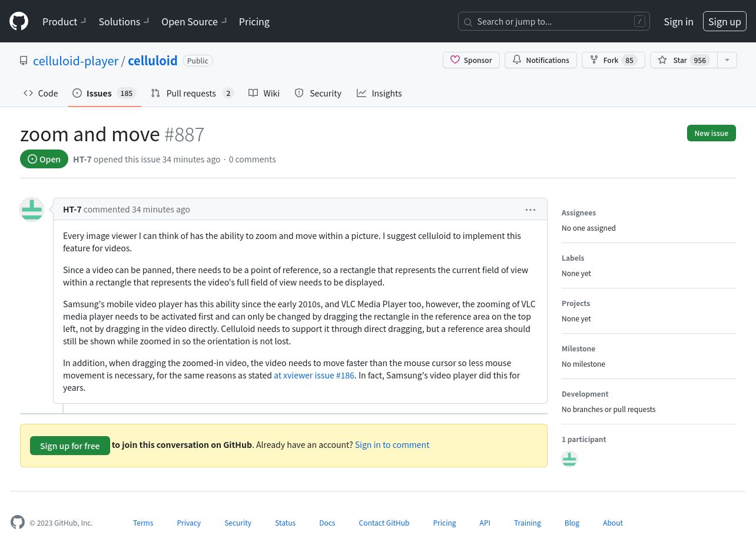Click HT-7 author link under title

pos(82,159)
